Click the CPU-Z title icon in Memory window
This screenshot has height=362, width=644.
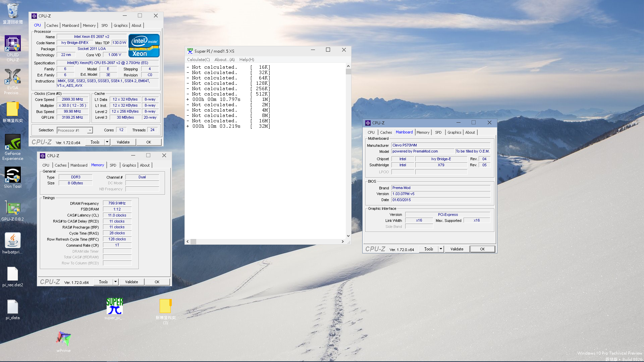click(43, 156)
